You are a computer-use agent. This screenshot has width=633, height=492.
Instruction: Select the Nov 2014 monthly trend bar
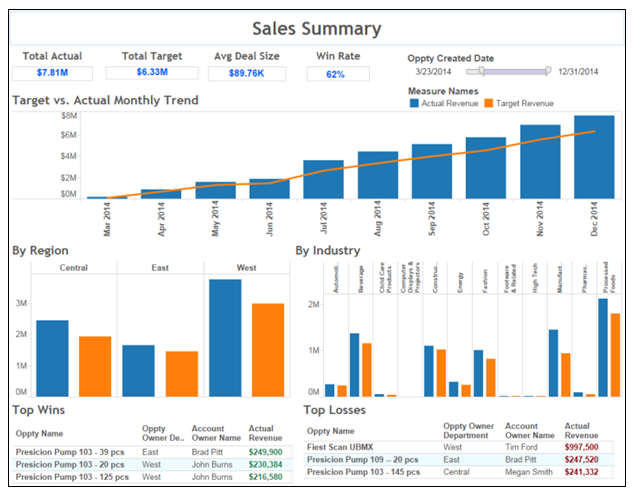540,162
